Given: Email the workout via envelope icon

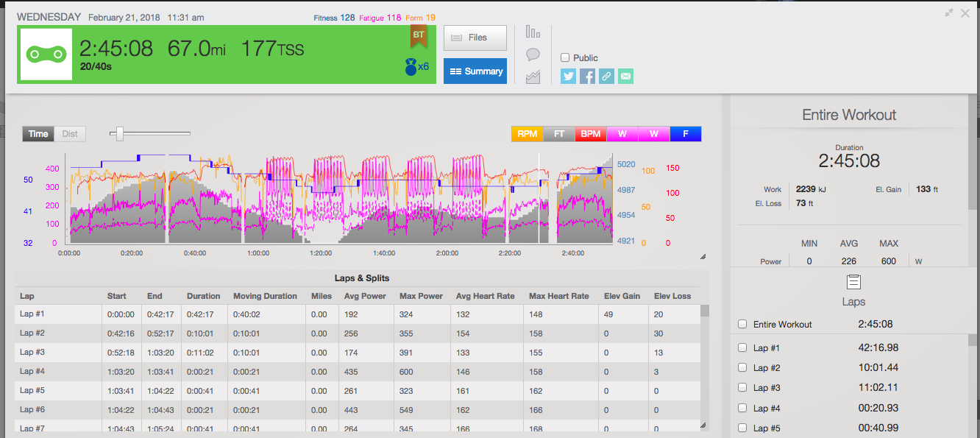Looking at the screenshot, I should [x=625, y=76].
